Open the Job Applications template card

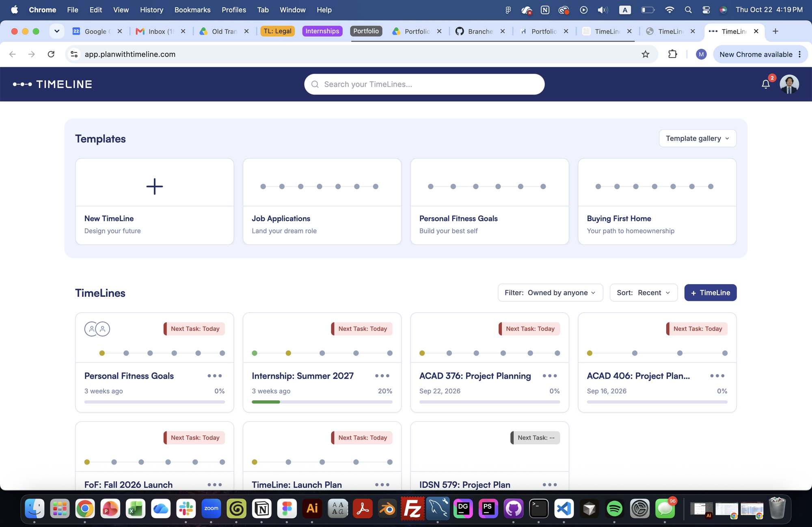click(x=322, y=201)
